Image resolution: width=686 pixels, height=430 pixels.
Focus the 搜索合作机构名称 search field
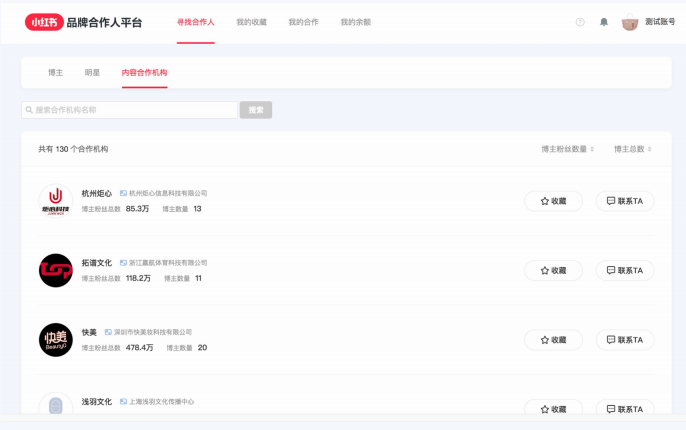130,110
